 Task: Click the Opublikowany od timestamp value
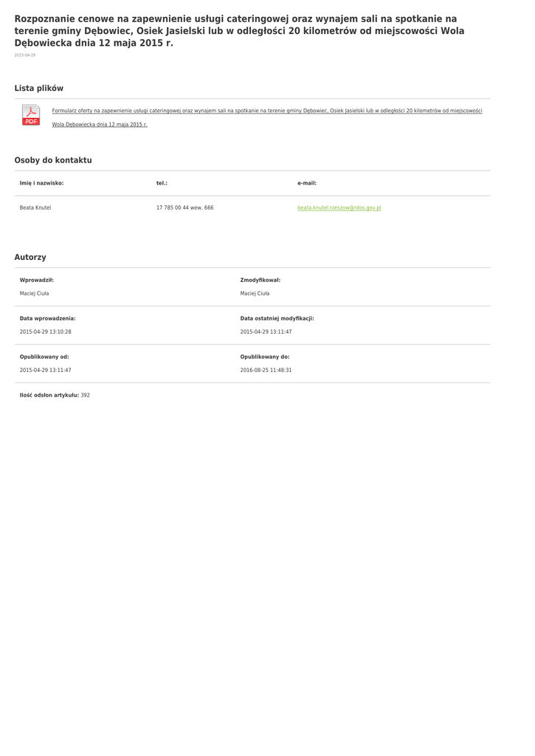click(x=45, y=370)
